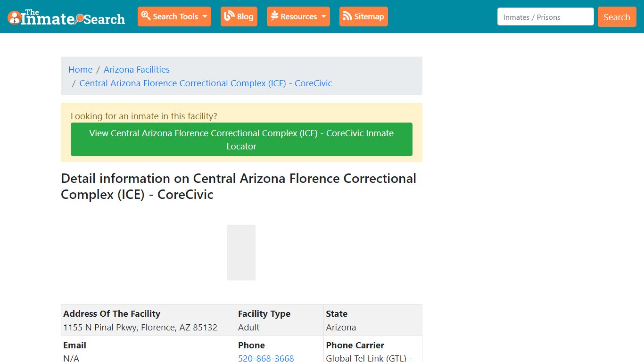Click the State value Arizona
Image resolution: width=644 pixels, height=362 pixels.
341,327
